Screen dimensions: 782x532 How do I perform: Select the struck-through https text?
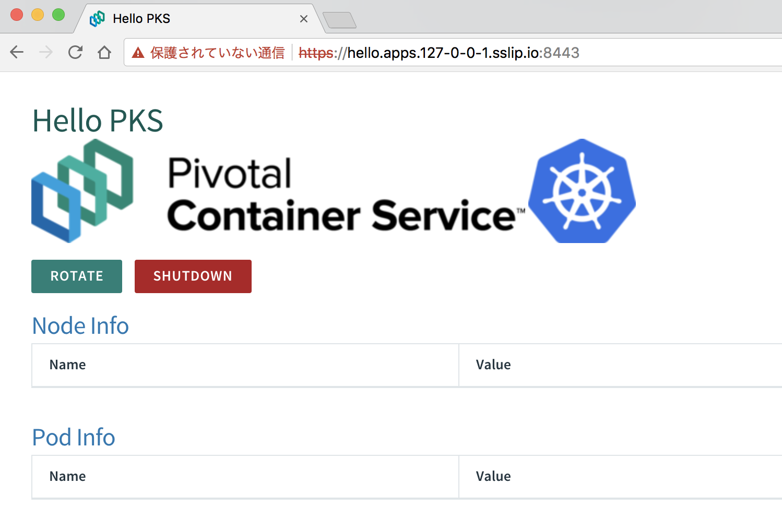point(315,52)
